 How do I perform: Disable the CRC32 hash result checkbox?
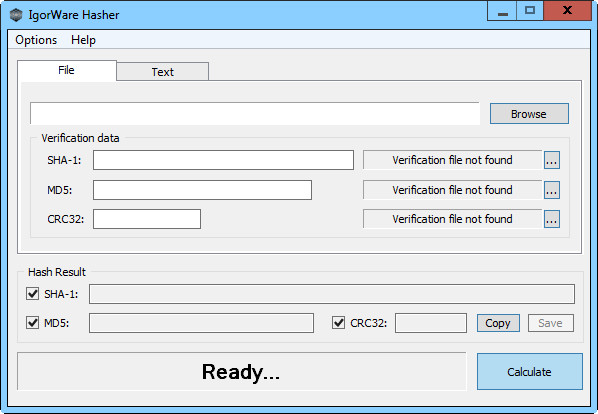click(339, 323)
